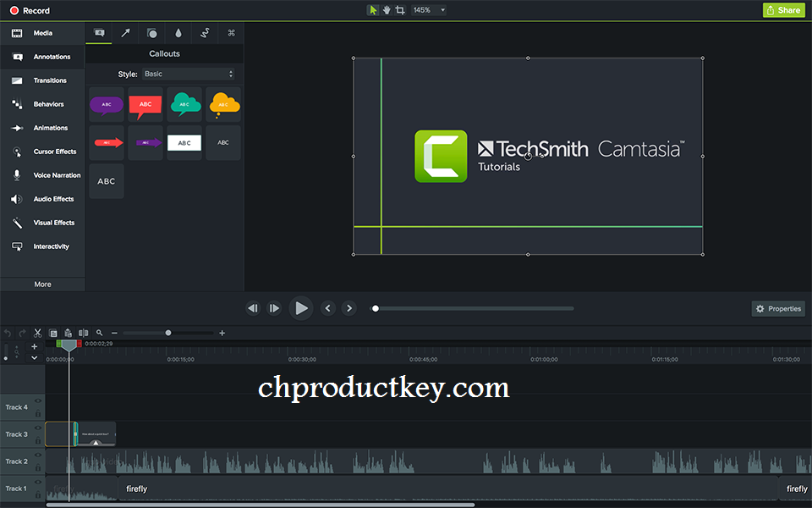Choose the white rectangle ABC callout
Viewport: 812px width, 508px height.
pyautogui.click(x=184, y=142)
